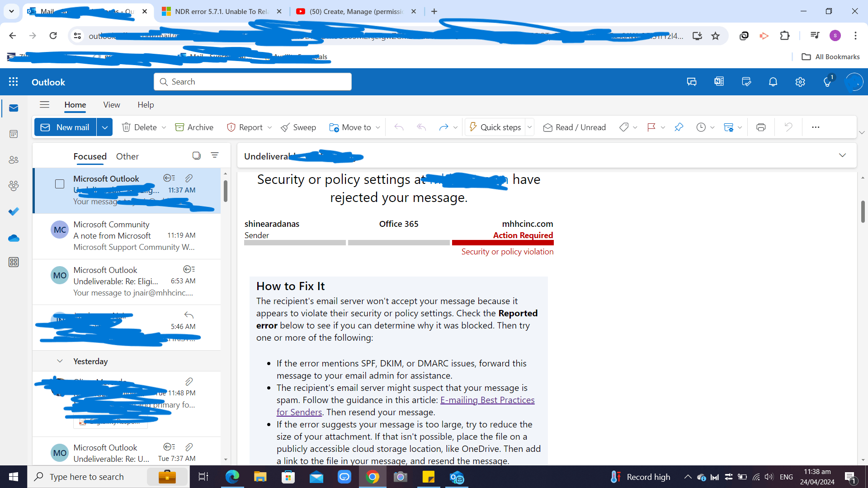
Task: Open the To Do checkmark icon
Action: point(14,211)
